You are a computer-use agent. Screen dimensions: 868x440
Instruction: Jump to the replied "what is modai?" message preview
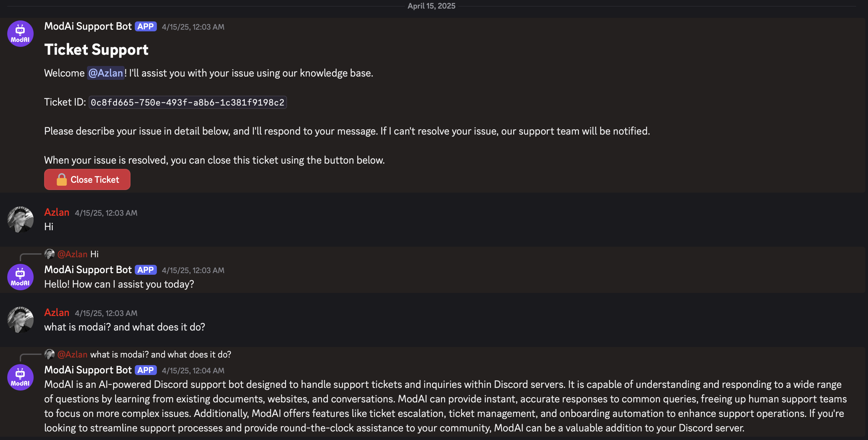[160, 355]
